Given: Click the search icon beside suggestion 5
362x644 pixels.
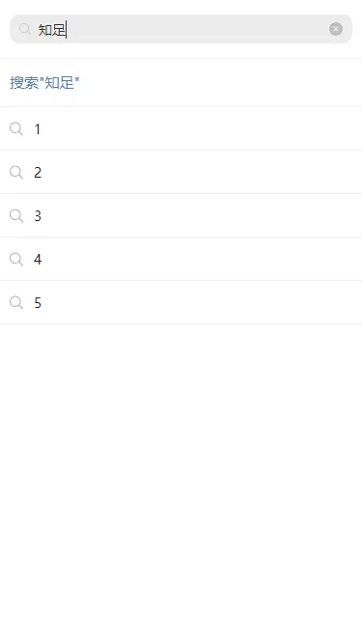Looking at the screenshot, I should point(16,303).
